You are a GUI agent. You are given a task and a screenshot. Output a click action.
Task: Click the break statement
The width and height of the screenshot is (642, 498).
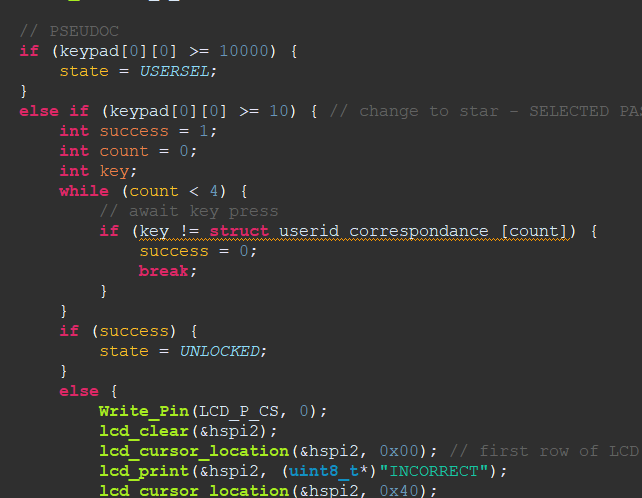tap(166, 271)
